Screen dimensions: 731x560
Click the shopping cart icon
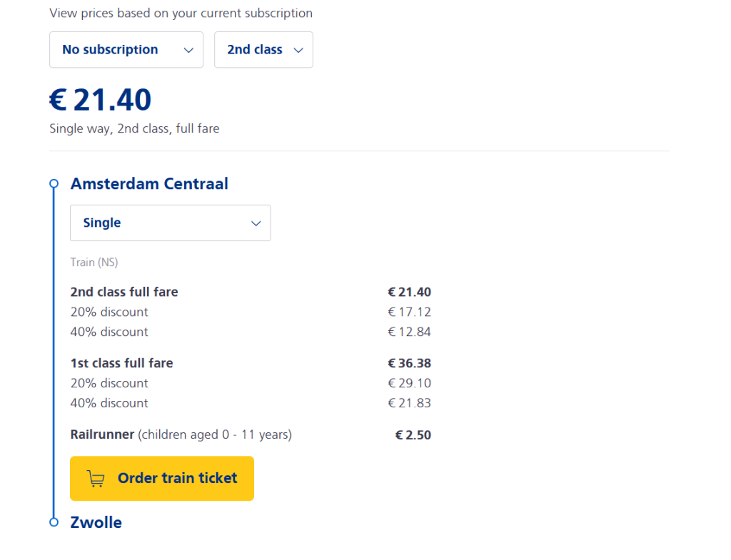coord(96,479)
